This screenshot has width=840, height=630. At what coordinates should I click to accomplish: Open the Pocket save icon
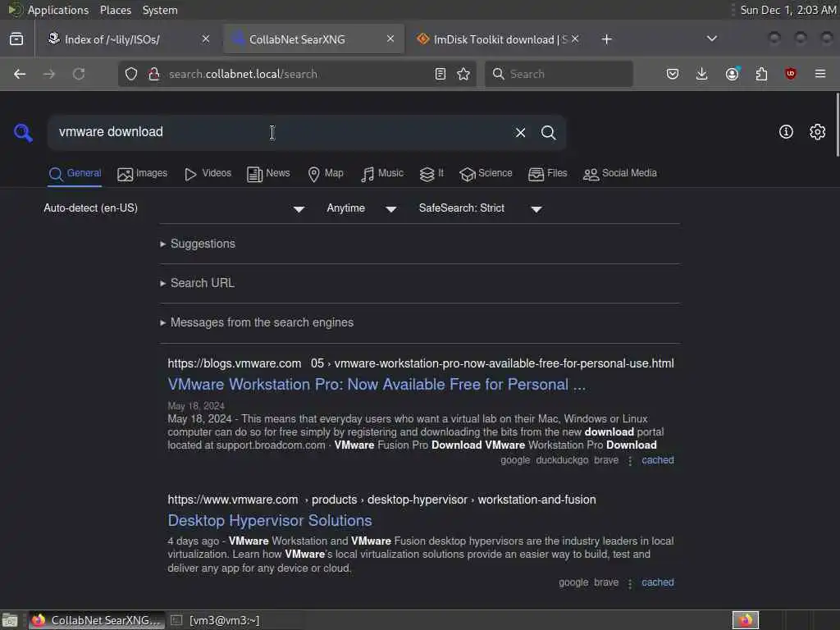point(673,74)
